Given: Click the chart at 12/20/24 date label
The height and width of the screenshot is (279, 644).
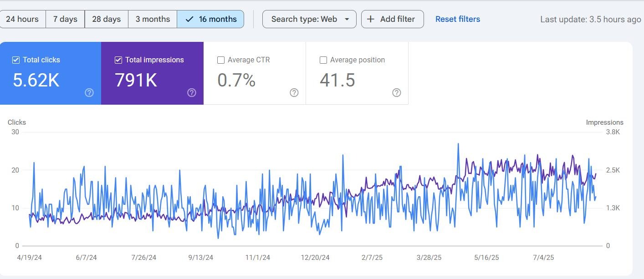Looking at the screenshot, I should (315, 258).
